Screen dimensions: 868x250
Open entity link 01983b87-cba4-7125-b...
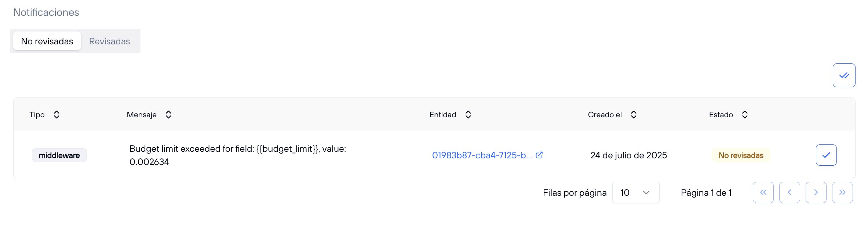[x=482, y=155]
